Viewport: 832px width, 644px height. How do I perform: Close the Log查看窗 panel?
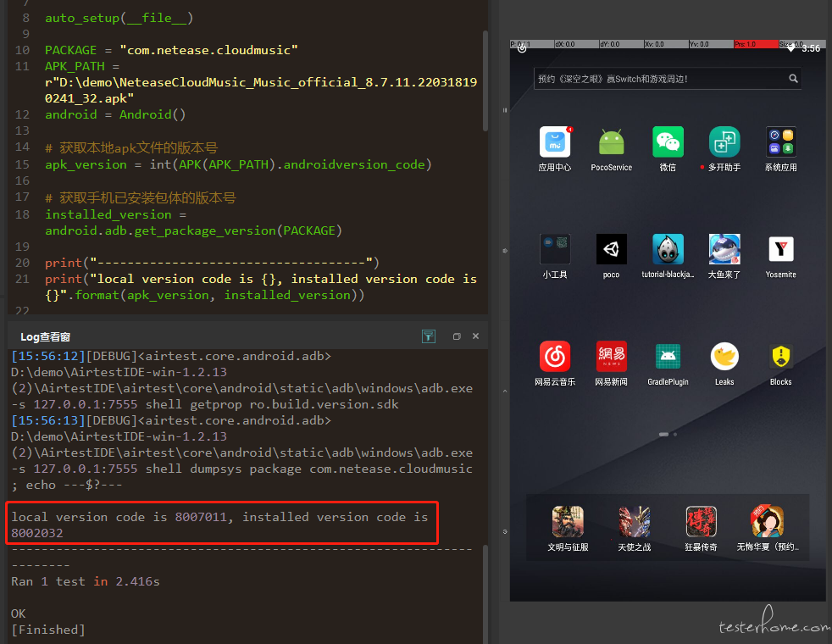tap(475, 336)
